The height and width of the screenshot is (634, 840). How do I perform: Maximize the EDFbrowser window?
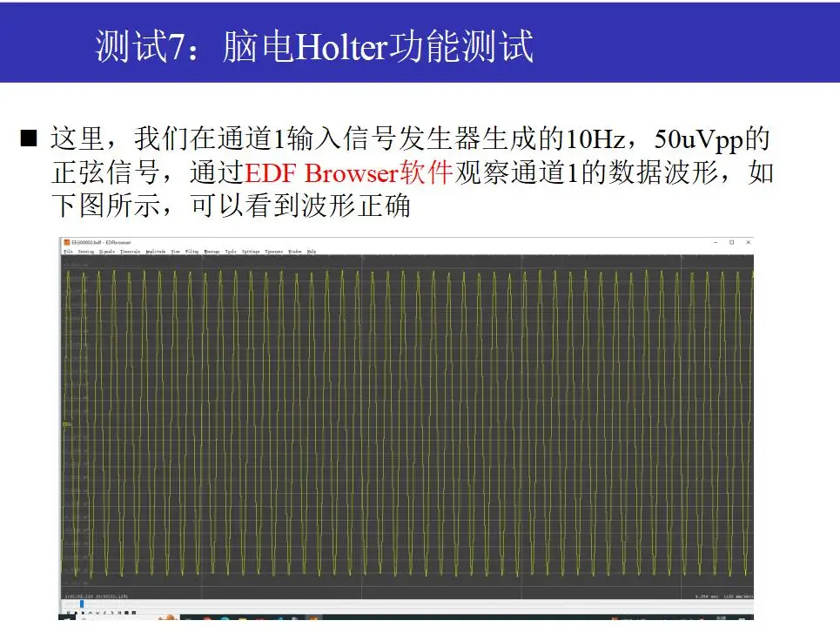click(x=731, y=241)
